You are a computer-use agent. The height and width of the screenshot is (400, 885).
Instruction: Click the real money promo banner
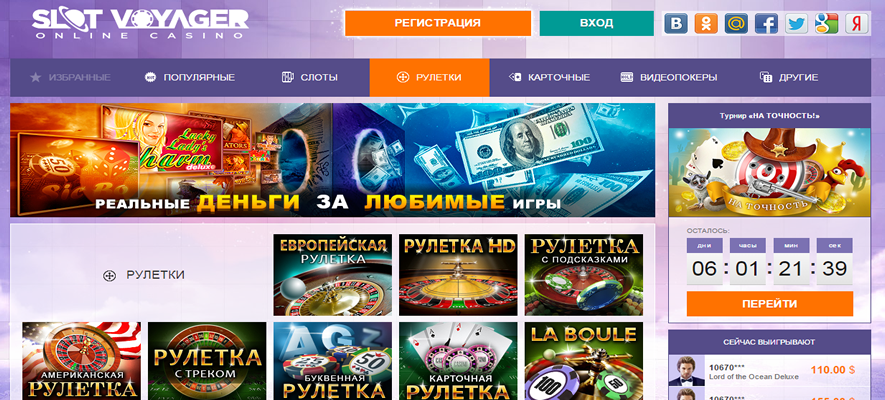[332, 160]
